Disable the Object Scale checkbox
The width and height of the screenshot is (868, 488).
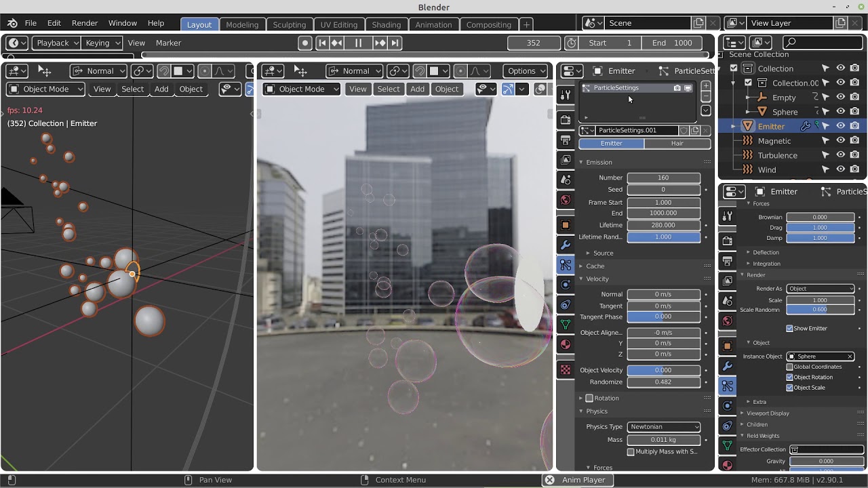789,388
